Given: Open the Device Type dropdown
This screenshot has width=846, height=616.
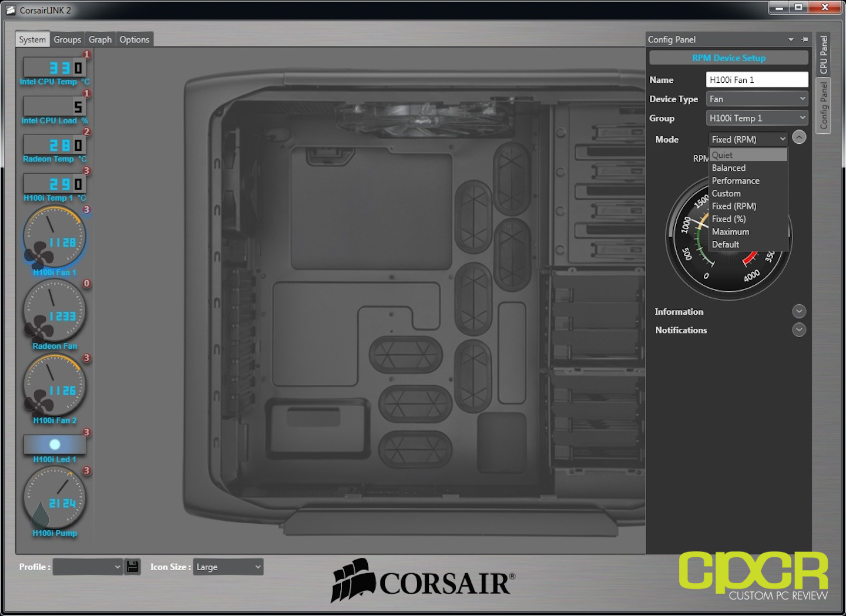Looking at the screenshot, I should point(757,99).
